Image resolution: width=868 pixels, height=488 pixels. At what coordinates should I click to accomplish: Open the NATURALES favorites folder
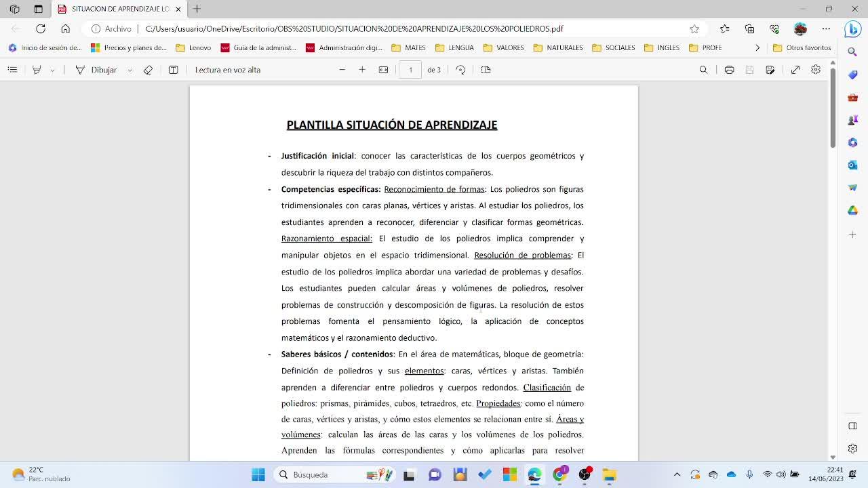coord(557,48)
